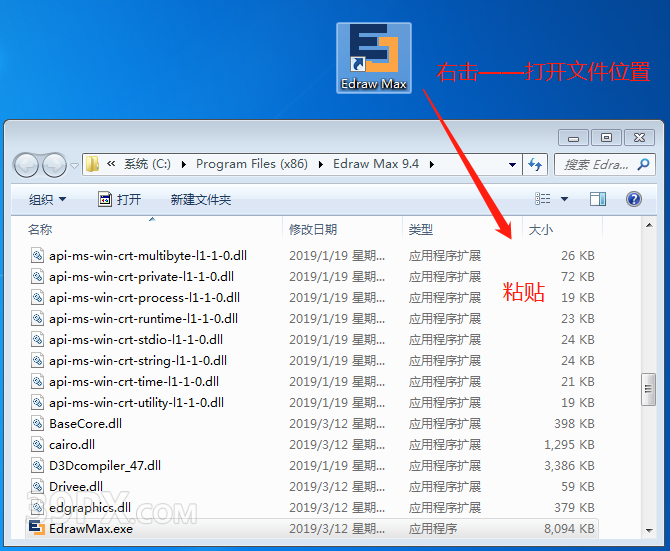Select api-ms-win-crt-utility-l1-1-0.dll file
This screenshot has height=551, width=670.
click(136, 402)
